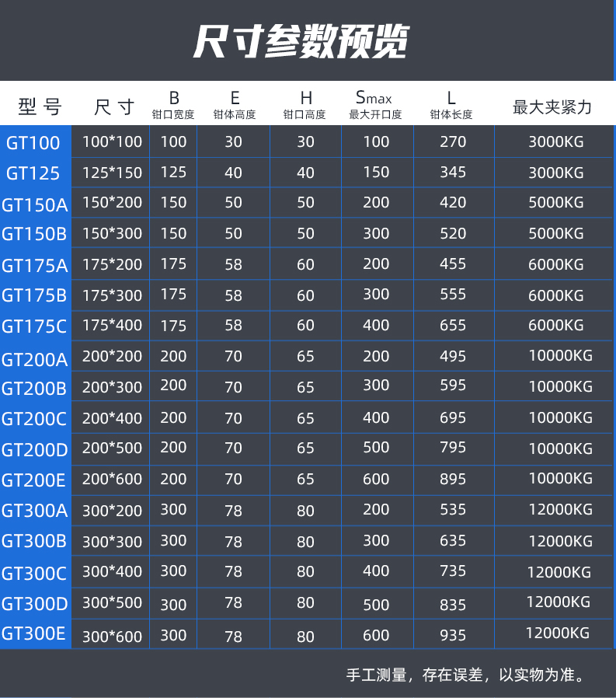616x698 pixels.
Task: Click the 300*600 size cell
Action: click(113, 636)
